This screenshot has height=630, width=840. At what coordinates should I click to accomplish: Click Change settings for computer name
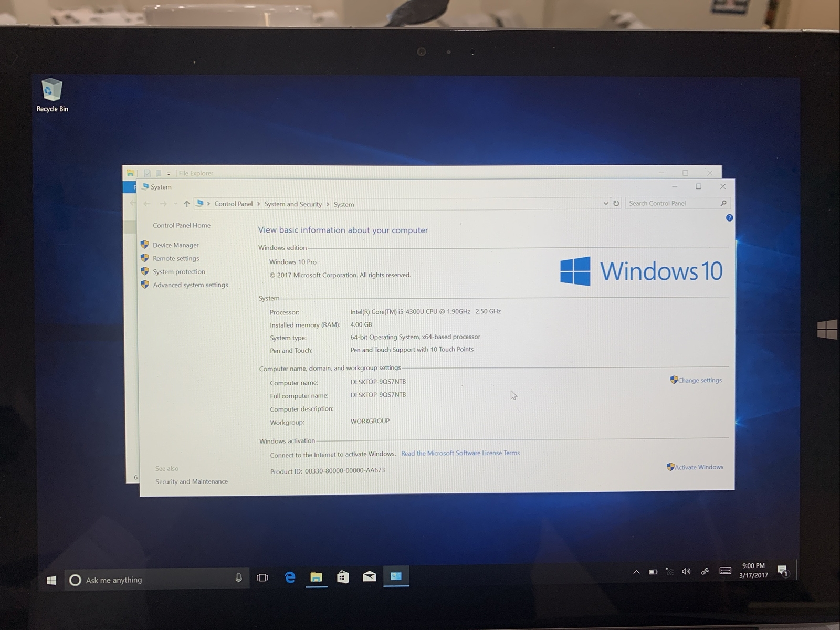click(700, 380)
